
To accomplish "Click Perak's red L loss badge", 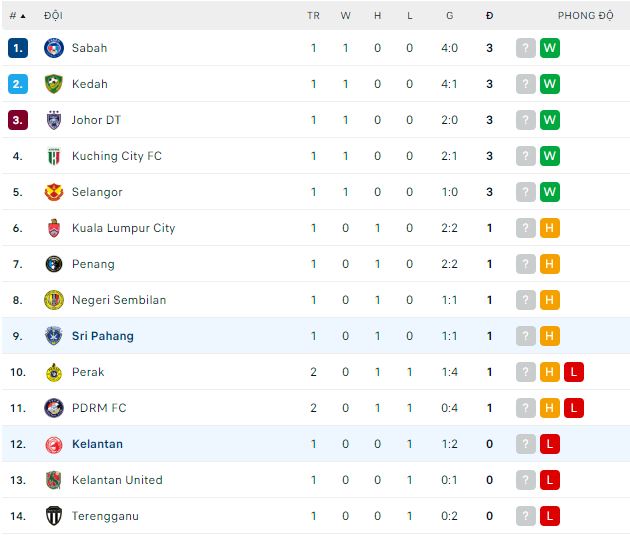I will coord(573,372).
